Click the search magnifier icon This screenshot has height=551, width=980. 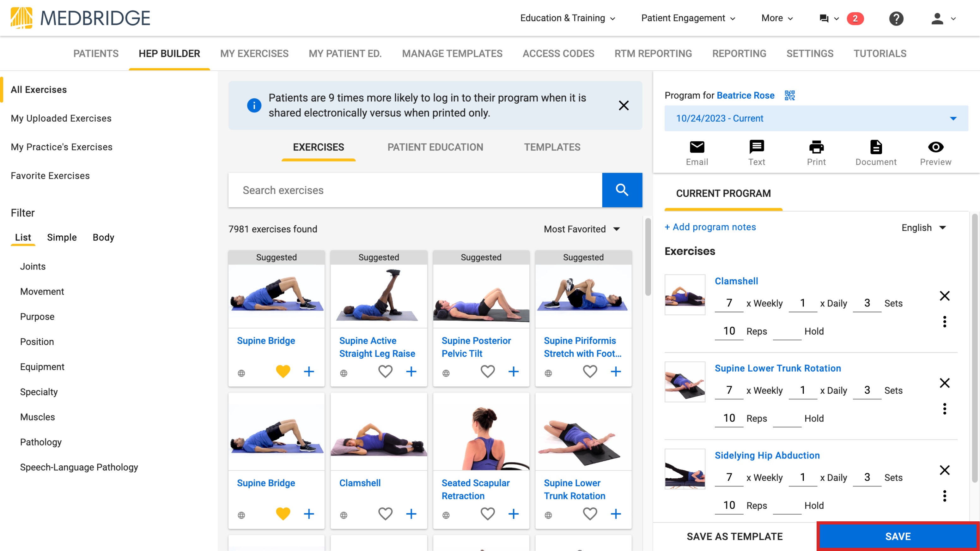click(x=622, y=190)
